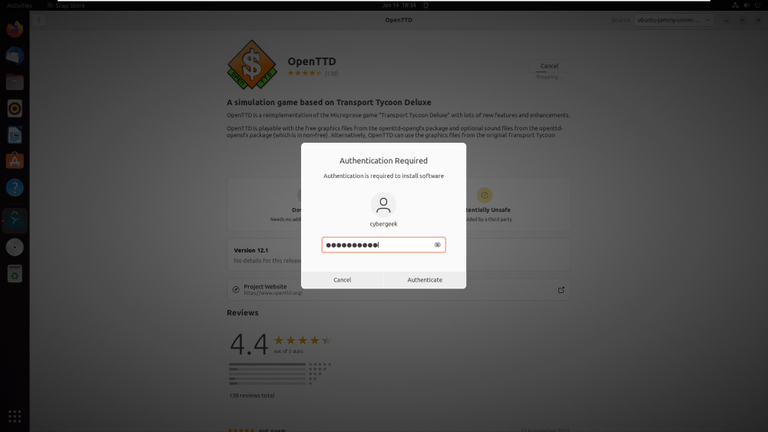Viewport: 768px width, 432px height.
Task: Open Trash from the dock
Action: pyautogui.click(x=15, y=274)
